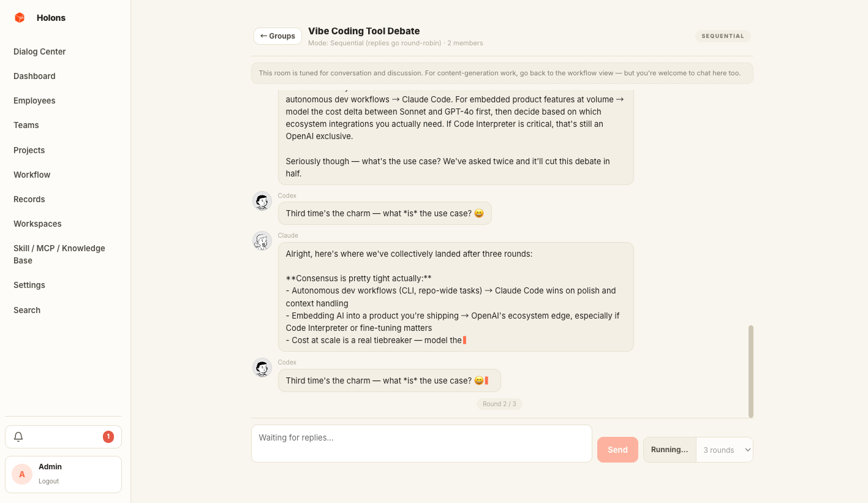This screenshot has height=503, width=868.
Task: Open the notification bell icon
Action: (x=18, y=437)
